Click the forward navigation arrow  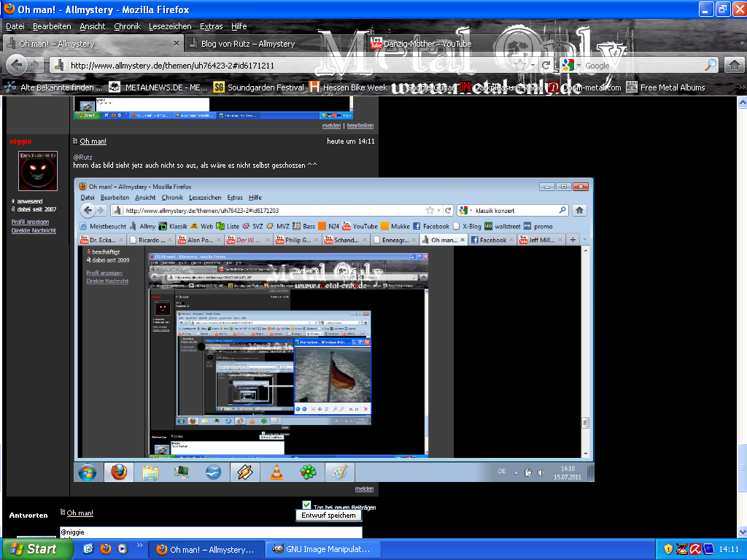point(35,65)
